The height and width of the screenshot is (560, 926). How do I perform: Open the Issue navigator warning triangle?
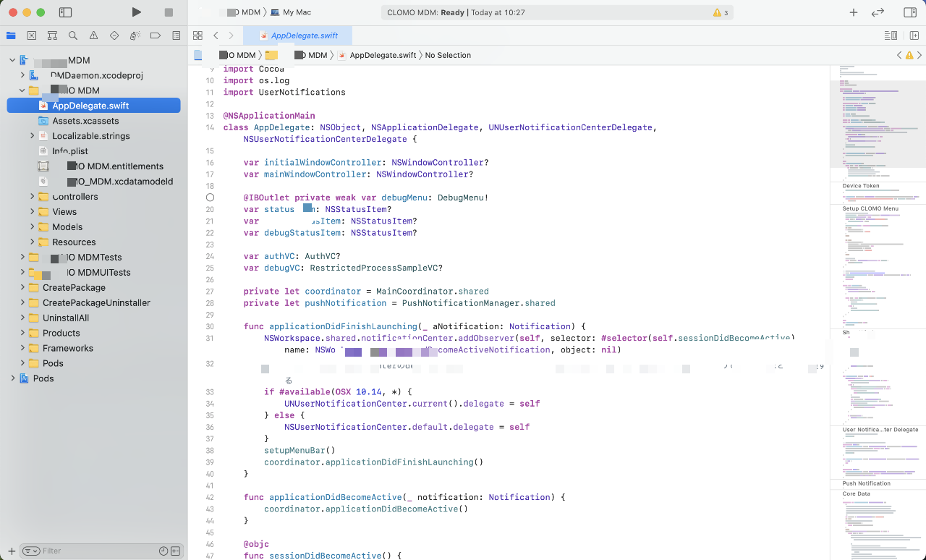[x=93, y=35]
